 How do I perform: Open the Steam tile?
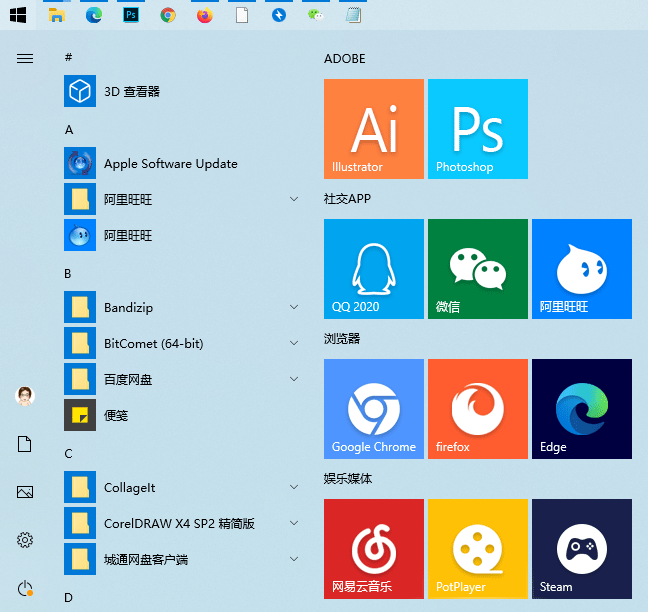pyautogui.click(x=581, y=549)
